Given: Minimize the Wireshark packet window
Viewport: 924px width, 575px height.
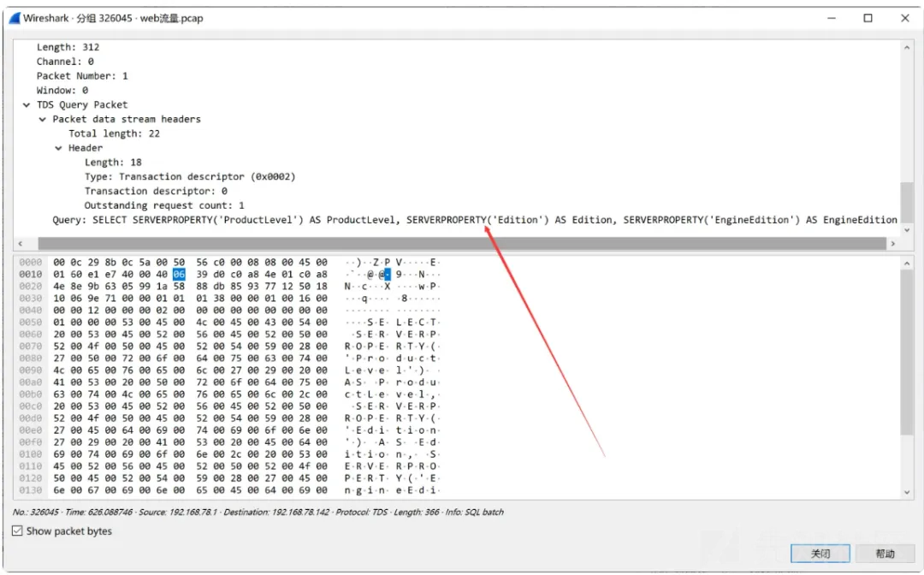Looking at the screenshot, I should tap(832, 18).
